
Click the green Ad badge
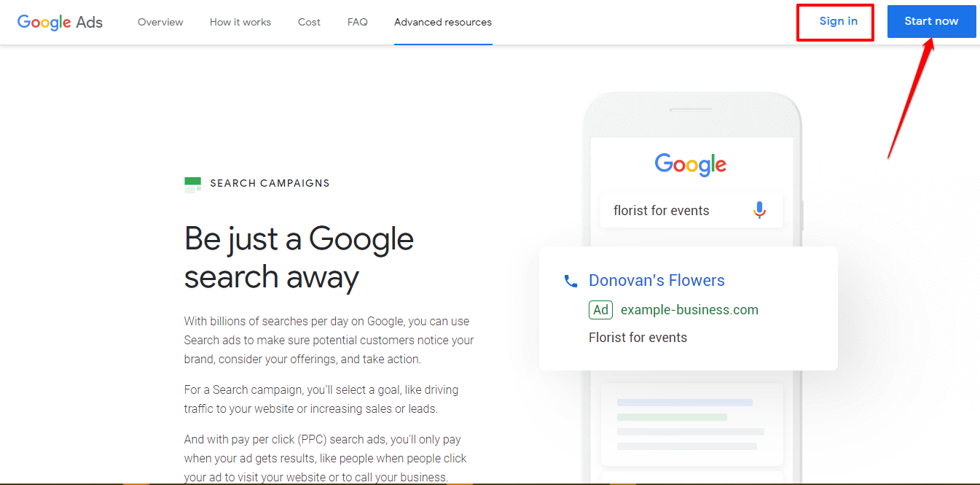coord(600,310)
